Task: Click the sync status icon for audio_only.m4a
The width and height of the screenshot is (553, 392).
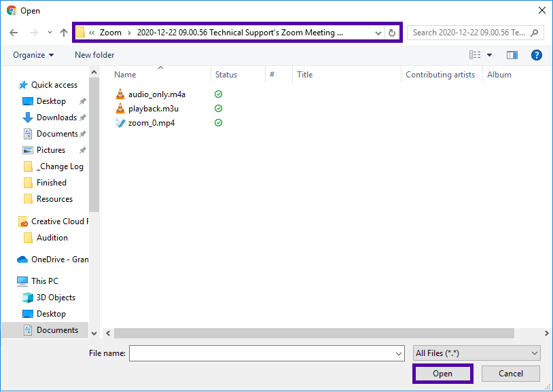Action: (x=218, y=94)
